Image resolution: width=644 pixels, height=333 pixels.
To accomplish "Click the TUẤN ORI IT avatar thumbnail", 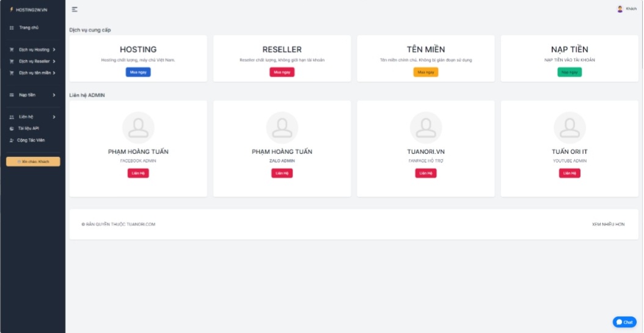I will (569, 128).
